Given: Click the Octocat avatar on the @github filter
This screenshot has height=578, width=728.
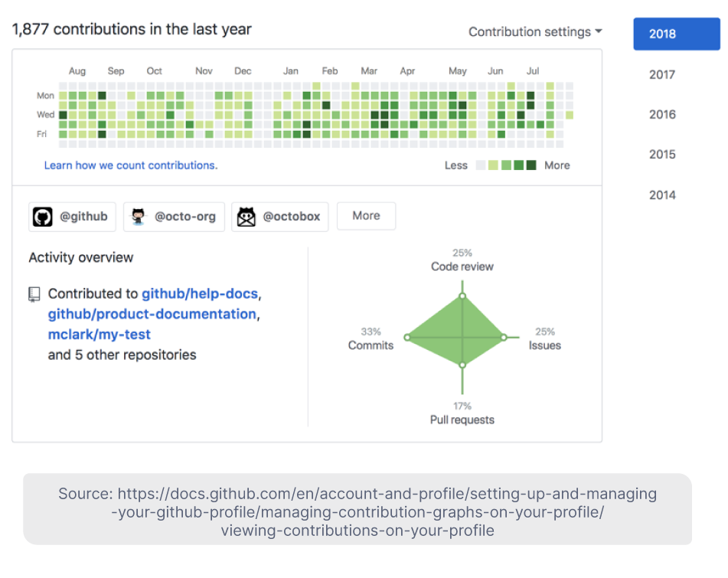Looking at the screenshot, I should point(41,217).
